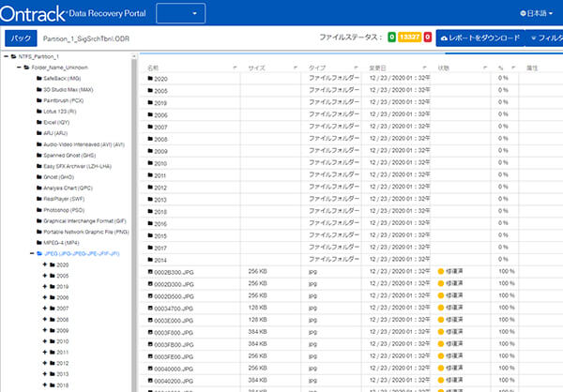Expand the 2005 subfolder in tree
Image resolution: width=563 pixels, height=392 pixels.
tap(45, 276)
